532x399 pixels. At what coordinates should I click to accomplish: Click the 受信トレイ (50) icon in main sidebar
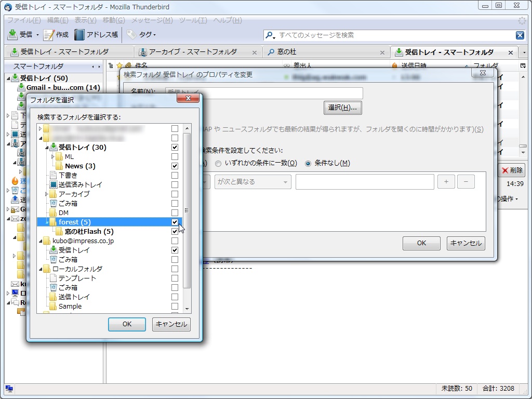[x=15, y=78]
